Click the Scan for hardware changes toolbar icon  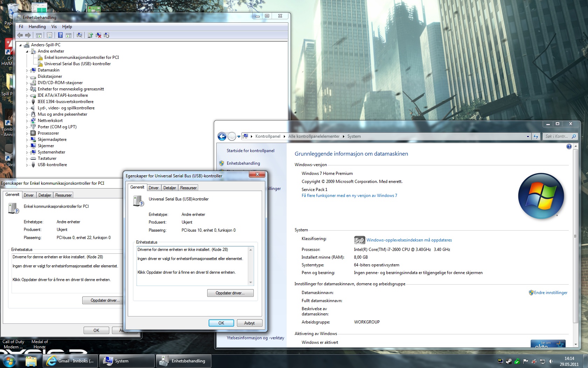[79, 35]
